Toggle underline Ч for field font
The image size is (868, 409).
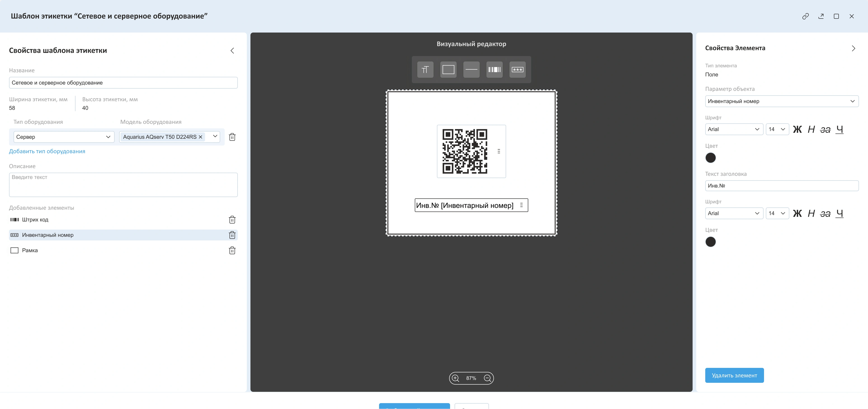pos(839,129)
